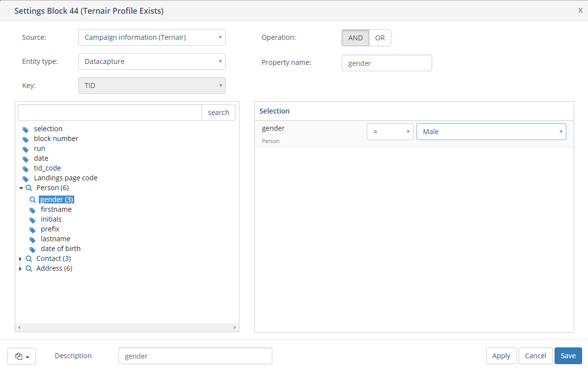Screen dimensions: 588x371
Task: Open the Entity type dropdown
Action: (151, 61)
